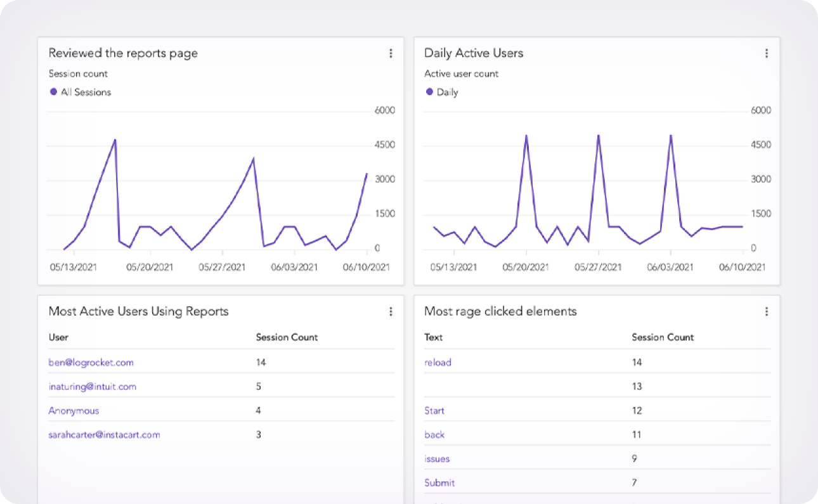This screenshot has height=504, width=818.
Task: Open user ben@logrocket.com
Action: pyautogui.click(x=91, y=363)
